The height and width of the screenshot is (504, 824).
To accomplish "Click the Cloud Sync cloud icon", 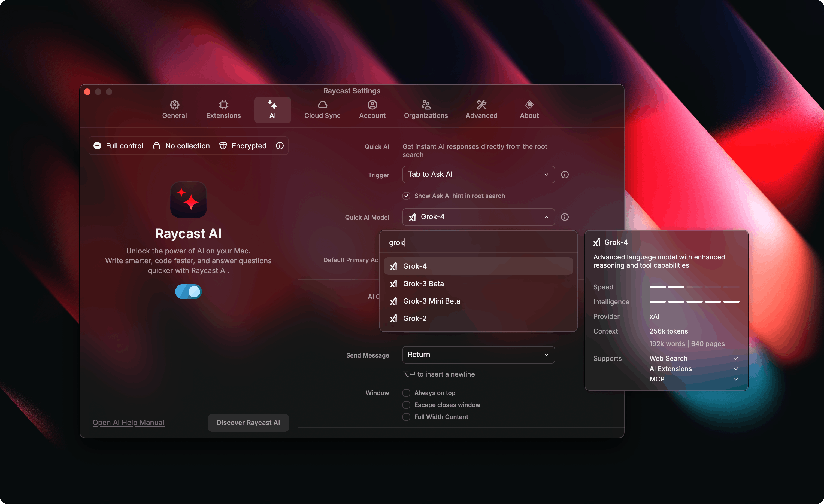I will point(322,105).
